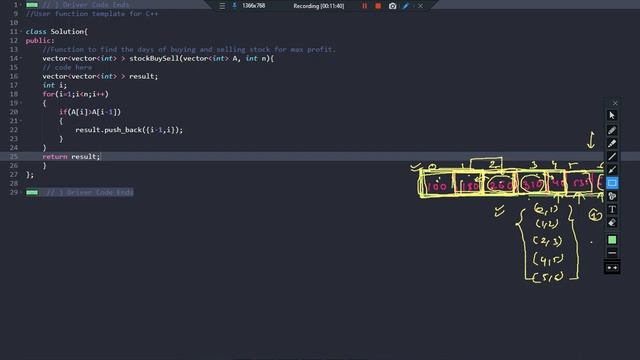
Task: Click the 'if(A[i]>A[i-1])' line
Action: coord(90,112)
